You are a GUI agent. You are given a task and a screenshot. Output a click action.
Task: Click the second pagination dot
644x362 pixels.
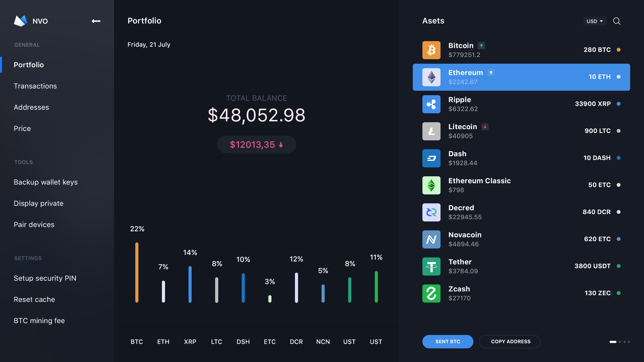(x=620, y=342)
